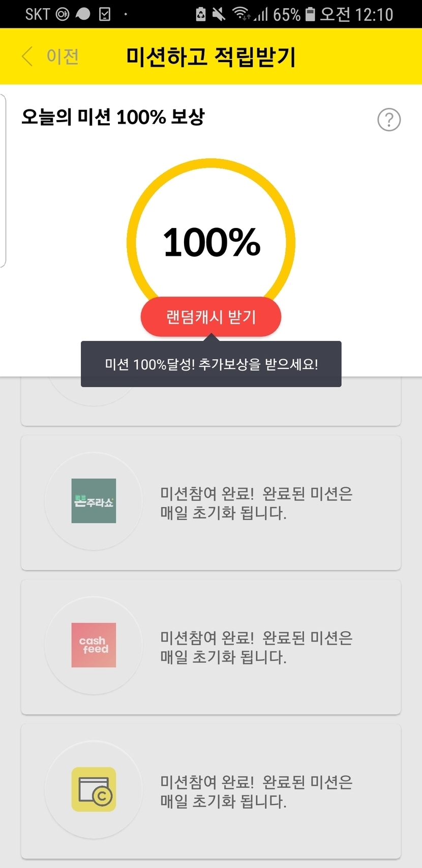Tap the back chevron arrow
The width and height of the screenshot is (422, 868).
click(x=27, y=56)
